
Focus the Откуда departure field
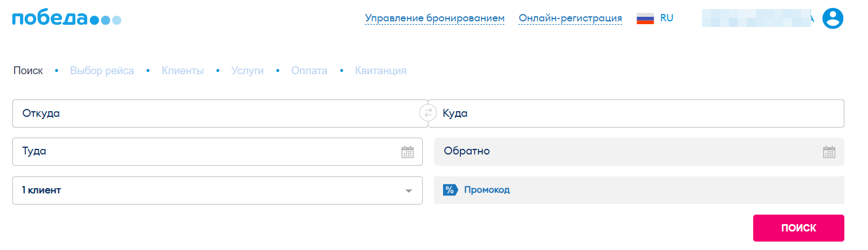tap(214, 113)
